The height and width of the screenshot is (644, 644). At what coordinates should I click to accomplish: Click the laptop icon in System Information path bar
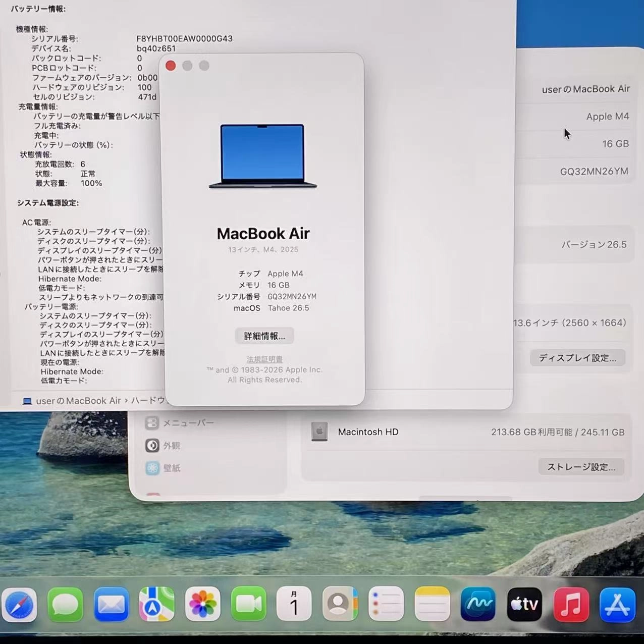[27, 401]
